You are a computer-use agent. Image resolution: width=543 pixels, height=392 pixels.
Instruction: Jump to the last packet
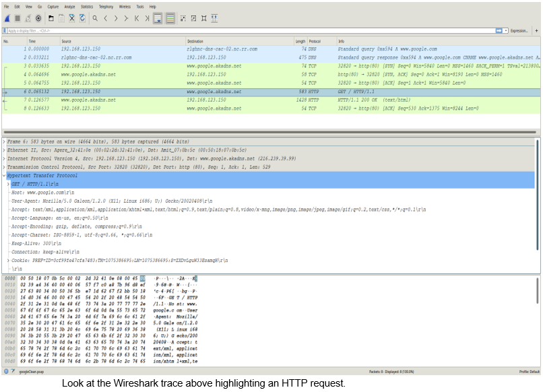coord(147,18)
